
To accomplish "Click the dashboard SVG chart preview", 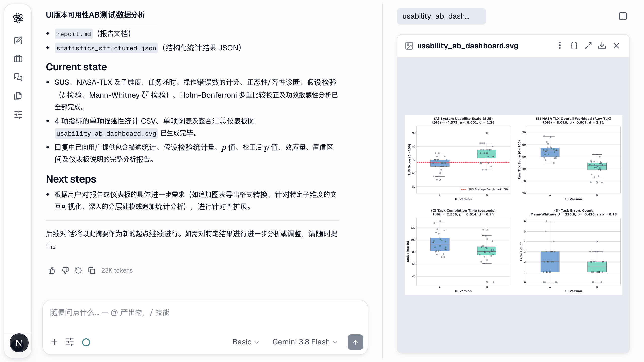I will point(513,205).
